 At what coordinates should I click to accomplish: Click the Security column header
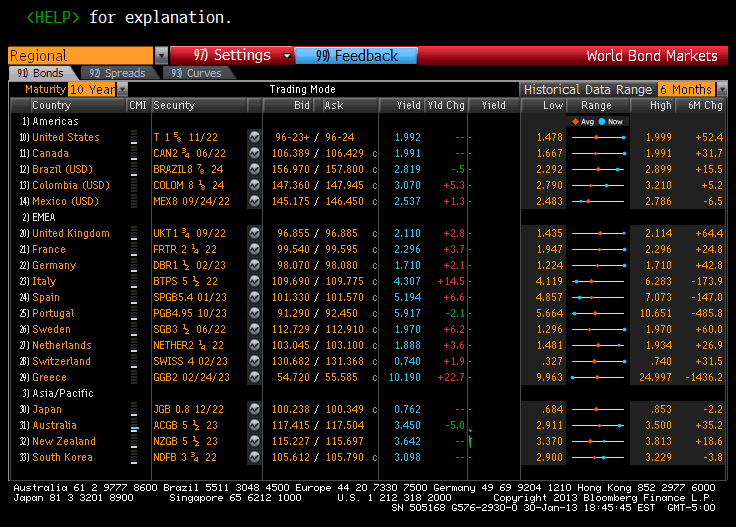tap(174, 105)
